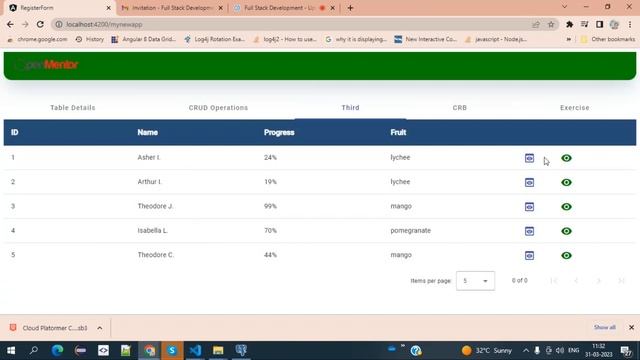
Task: Toggle green eye icon for Isabella L.
Action: 566,231
